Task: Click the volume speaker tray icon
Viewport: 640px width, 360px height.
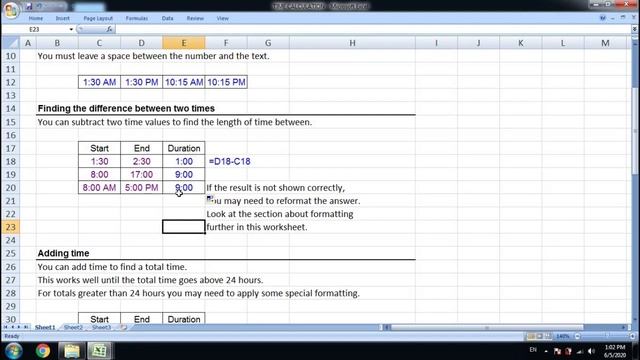Action: 591,351
